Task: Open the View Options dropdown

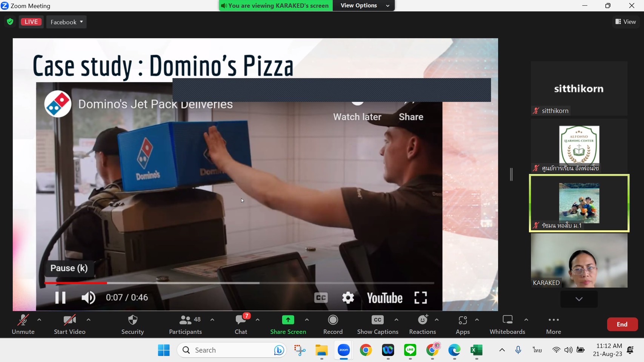Action: tap(364, 6)
